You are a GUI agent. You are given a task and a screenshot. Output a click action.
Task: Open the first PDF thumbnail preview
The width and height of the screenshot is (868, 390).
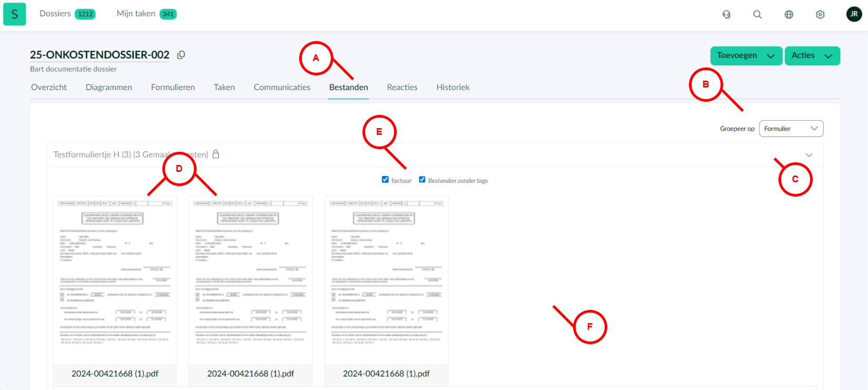(115, 279)
